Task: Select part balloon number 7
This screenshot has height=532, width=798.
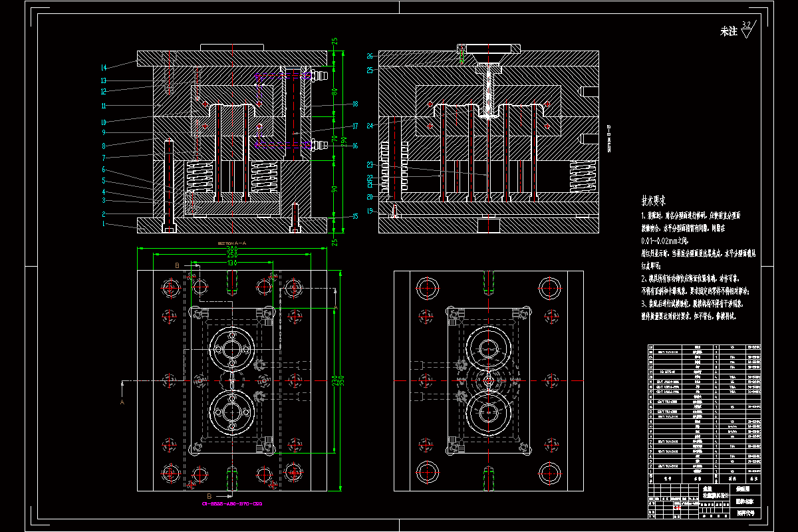Action: 104,158
